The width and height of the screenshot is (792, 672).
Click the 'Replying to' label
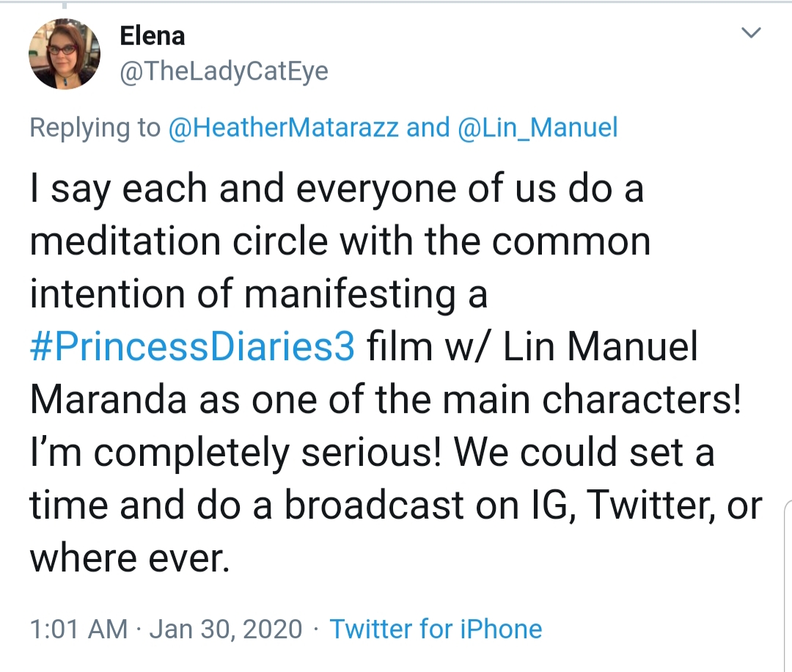click(95, 128)
